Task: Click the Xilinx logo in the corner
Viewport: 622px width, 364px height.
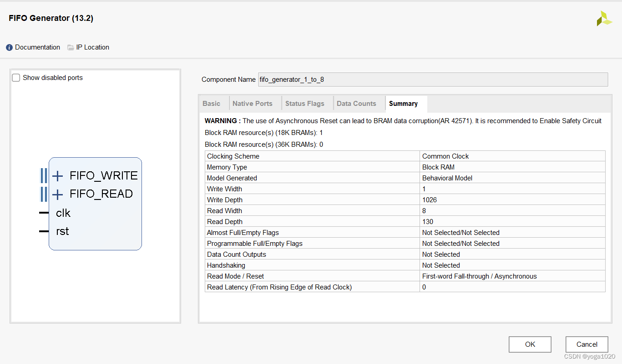Action: (604, 19)
